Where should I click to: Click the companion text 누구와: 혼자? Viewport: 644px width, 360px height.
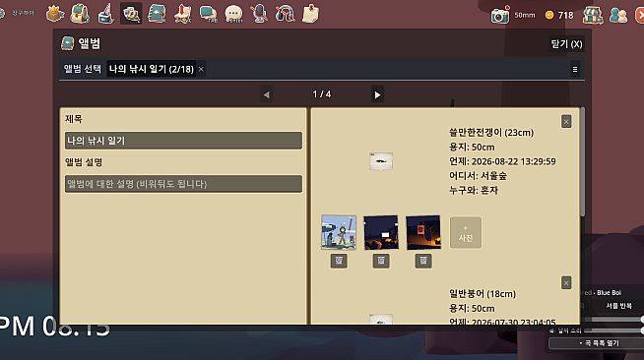(473, 190)
